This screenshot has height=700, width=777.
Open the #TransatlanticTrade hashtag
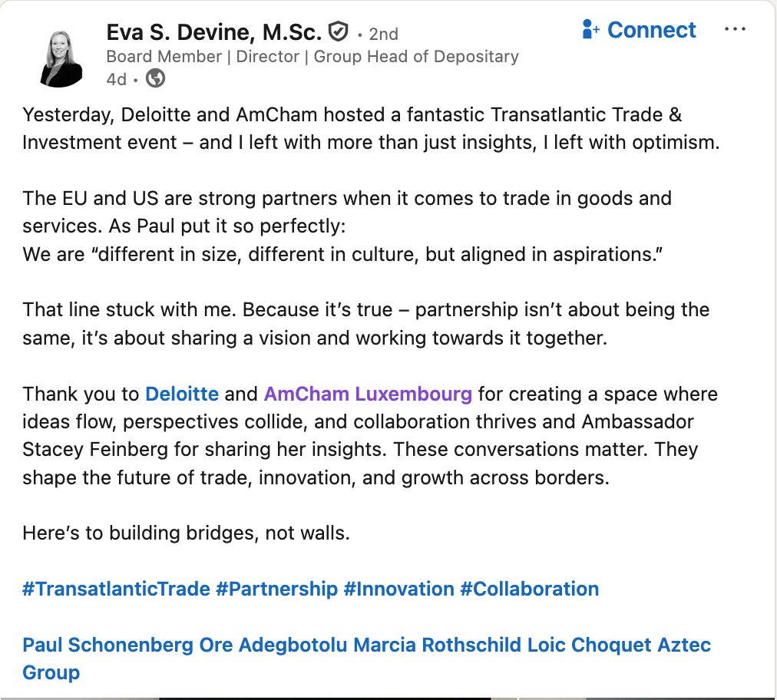point(116,589)
